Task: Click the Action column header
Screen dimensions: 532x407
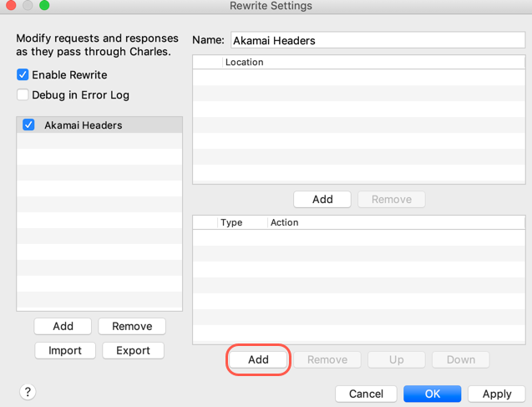Action: 285,222
